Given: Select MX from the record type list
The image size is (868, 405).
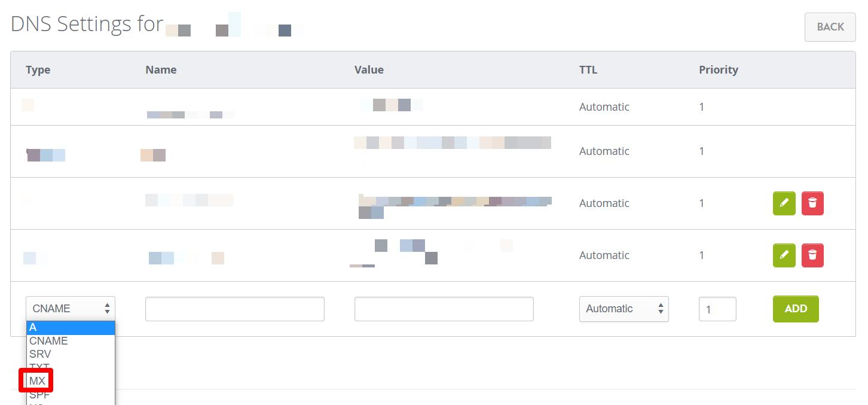Looking at the screenshot, I should point(38,381).
